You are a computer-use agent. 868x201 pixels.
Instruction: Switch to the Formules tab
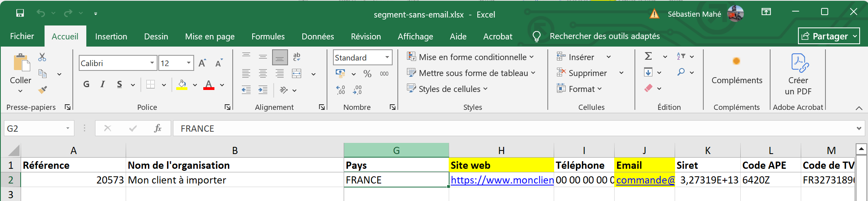(268, 37)
